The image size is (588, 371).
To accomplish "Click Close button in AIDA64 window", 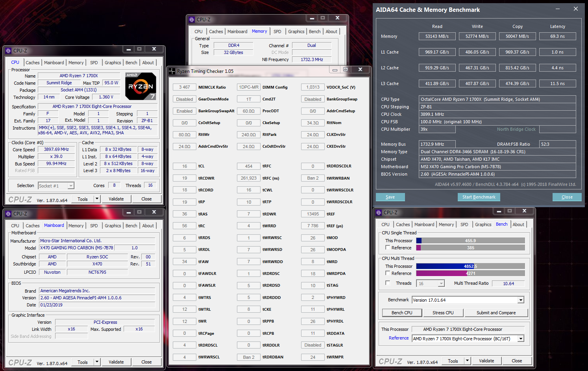I will [567, 197].
